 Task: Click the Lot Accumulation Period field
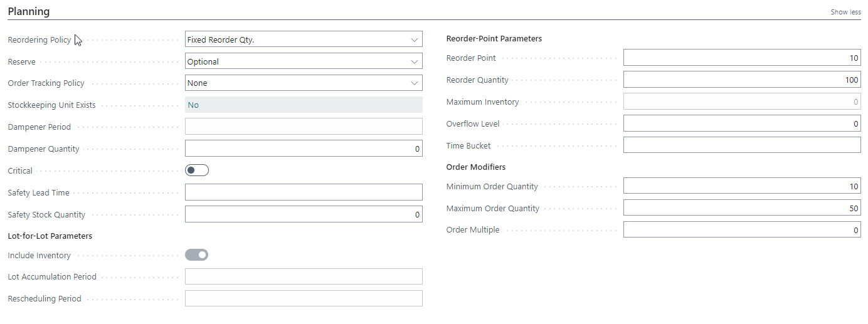(304, 276)
